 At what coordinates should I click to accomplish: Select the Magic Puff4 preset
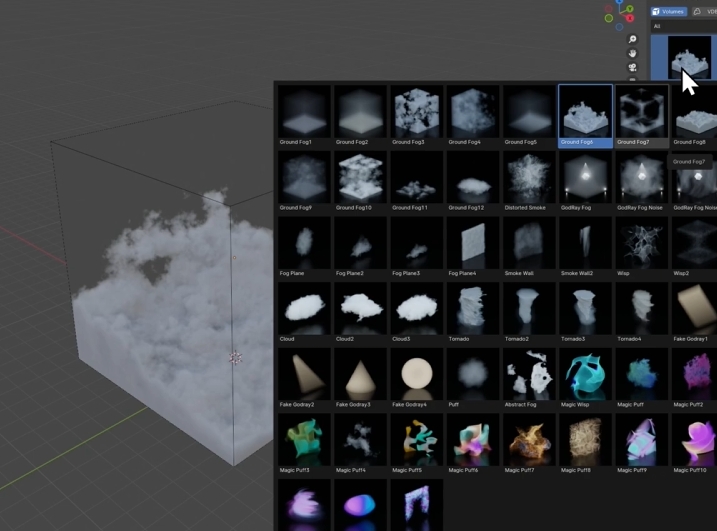360,444
